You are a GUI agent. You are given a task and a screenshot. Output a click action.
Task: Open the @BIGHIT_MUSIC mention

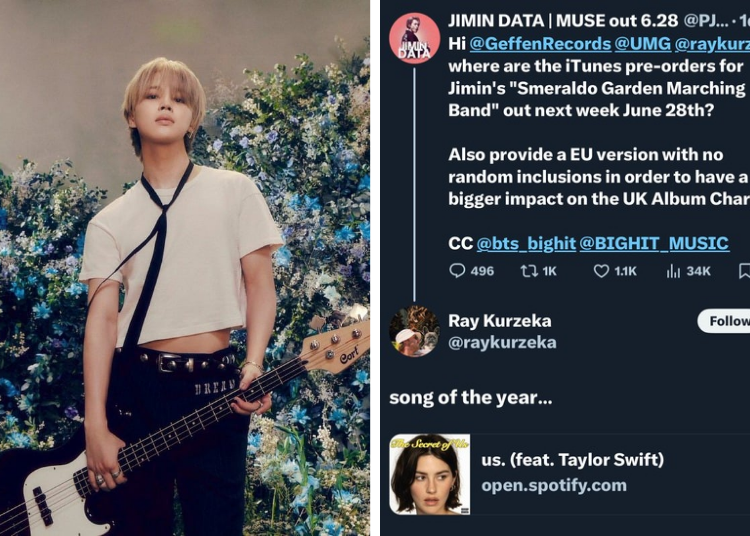(x=654, y=243)
